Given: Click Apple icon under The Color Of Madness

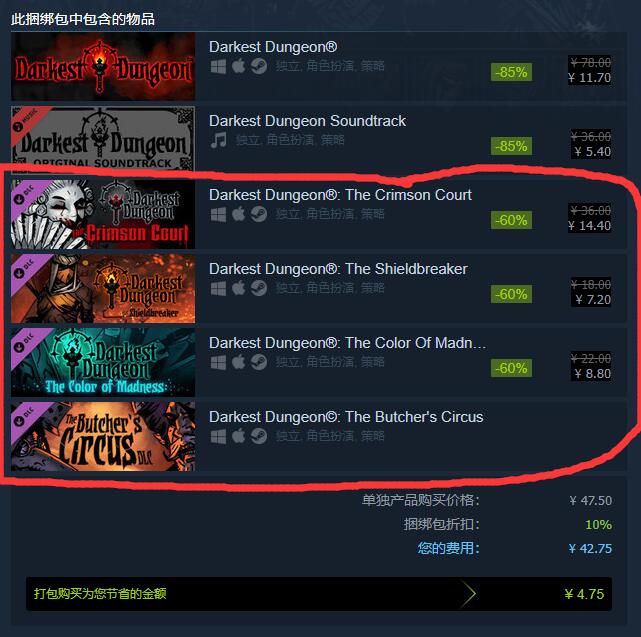Looking at the screenshot, I should coord(238,362).
